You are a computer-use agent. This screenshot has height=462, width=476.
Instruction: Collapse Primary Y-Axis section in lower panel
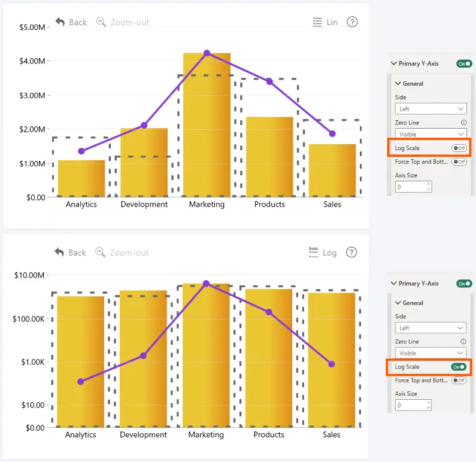394,283
